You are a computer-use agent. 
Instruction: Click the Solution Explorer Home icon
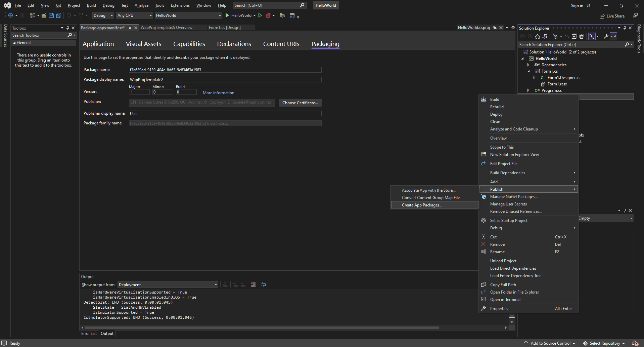click(x=538, y=36)
